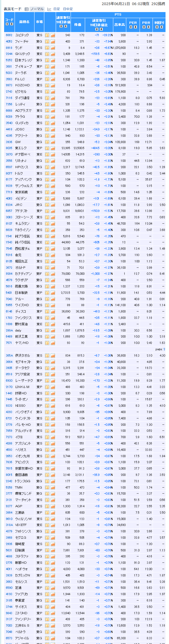Open stock code 8035 link
Screen dimensions: 169x644
tap(9, 148)
